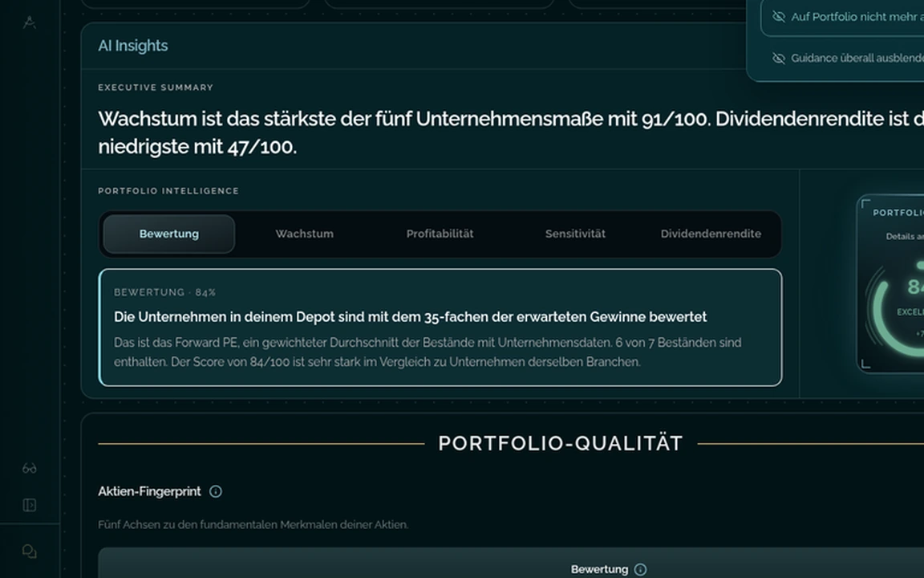Select the Dividendenrendite tab

(711, 234)
